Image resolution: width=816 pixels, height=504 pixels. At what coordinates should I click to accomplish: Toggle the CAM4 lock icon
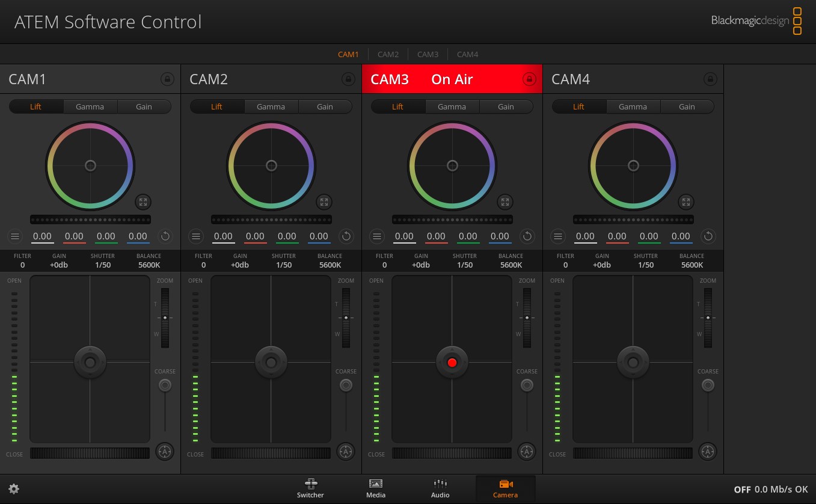710,79
